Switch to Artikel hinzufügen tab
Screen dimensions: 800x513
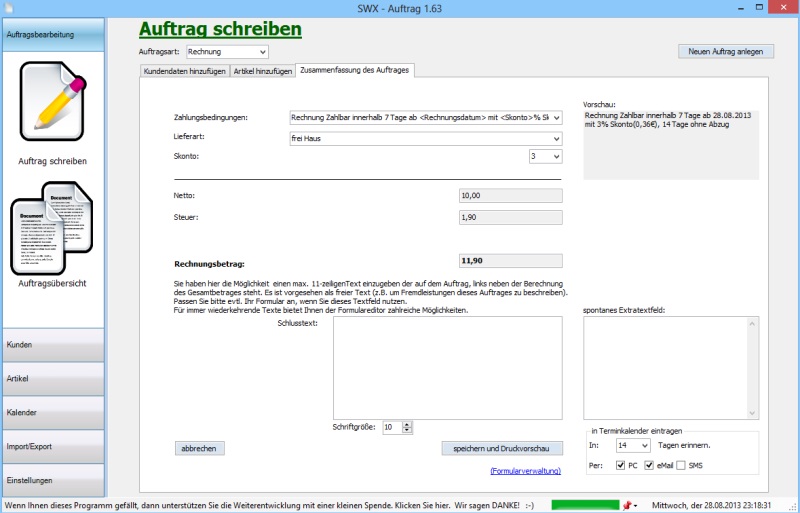[x=262, y=71]
